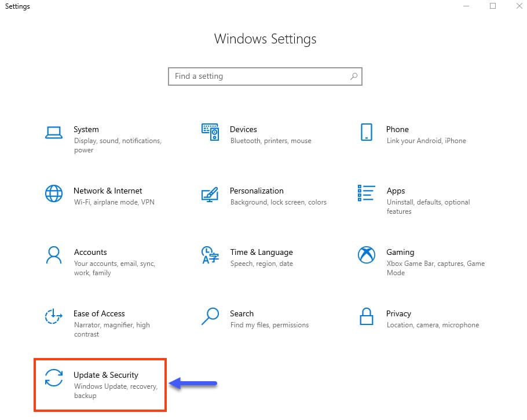527x420 pixels.
Task: Open the Search settings title
Action: pos(241,314)
